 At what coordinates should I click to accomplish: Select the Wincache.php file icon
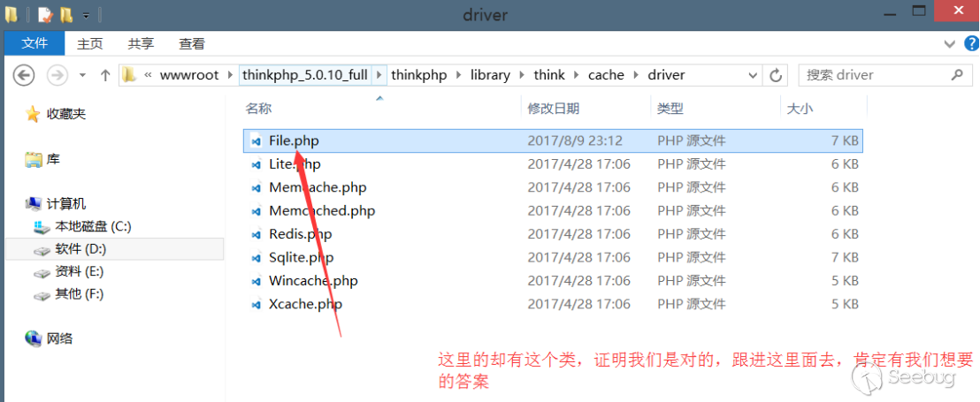(256, 282)
